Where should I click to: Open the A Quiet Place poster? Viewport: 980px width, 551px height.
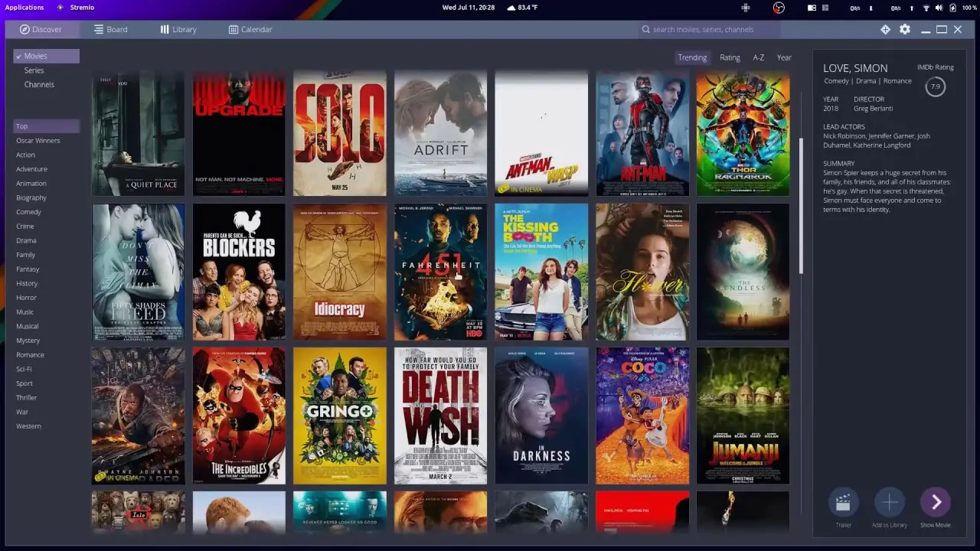click(138, 133)
